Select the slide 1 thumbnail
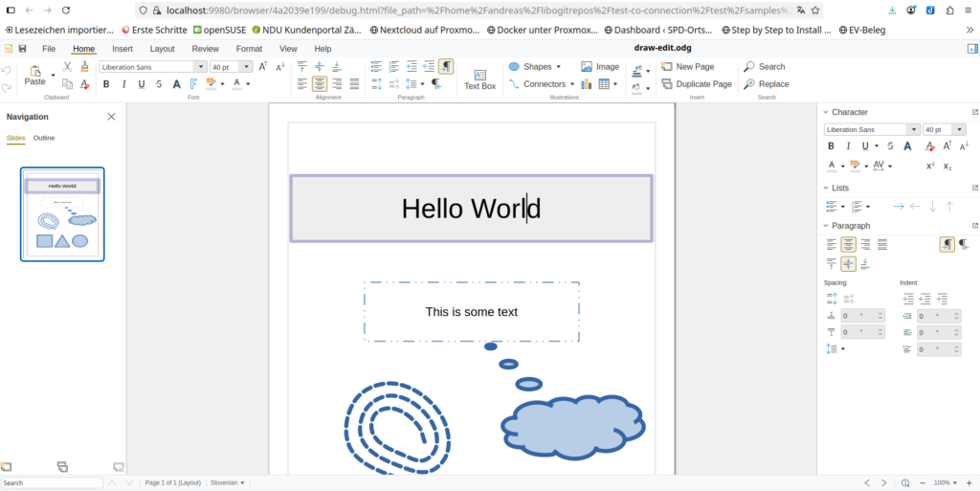The height and width of the screenshot is (491, 980). [62, 214]
